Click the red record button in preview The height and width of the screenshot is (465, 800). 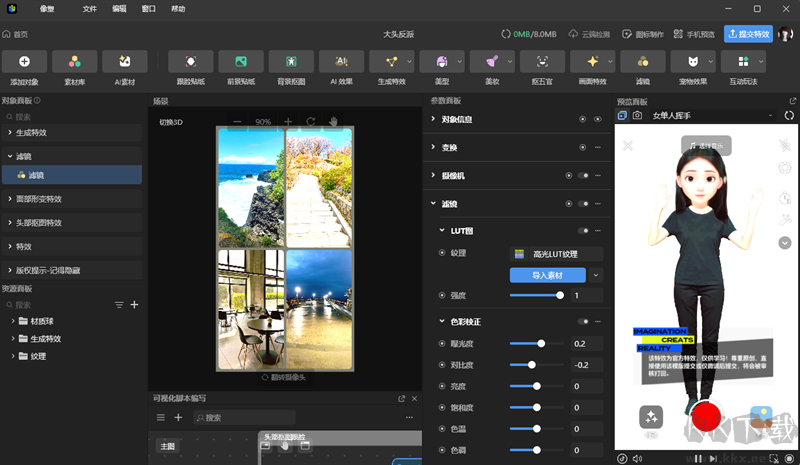pyautogui.click(x=707, y=415)
